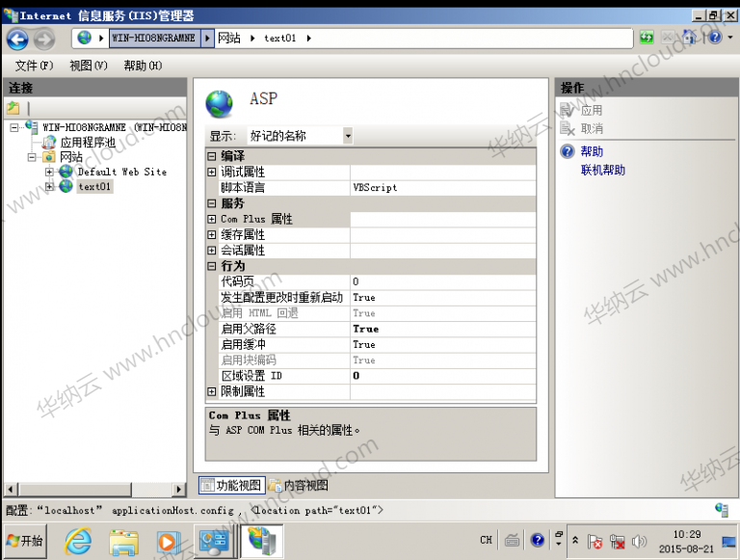The image size is (740, 560).
Task: Click the Forward navigation arrow
Action: click(44, 40)
